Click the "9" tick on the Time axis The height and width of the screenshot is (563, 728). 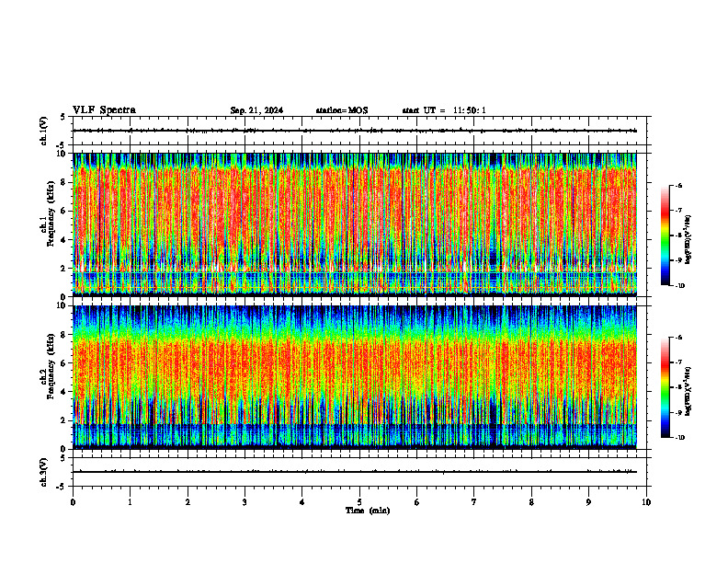pyautogui.click(x=588, y=502)
